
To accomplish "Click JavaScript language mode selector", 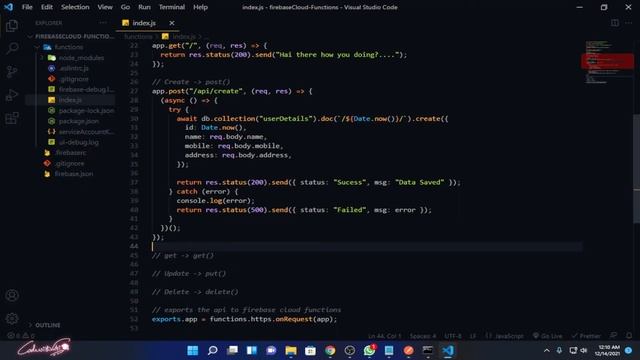I will pyautogui.click(x=504, y=336).
